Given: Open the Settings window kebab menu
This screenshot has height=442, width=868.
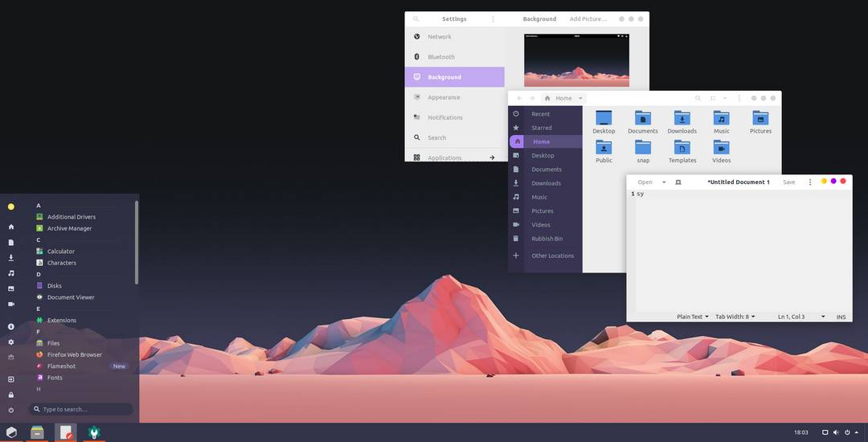Looking at the screenshot, I should coord(493,18).
